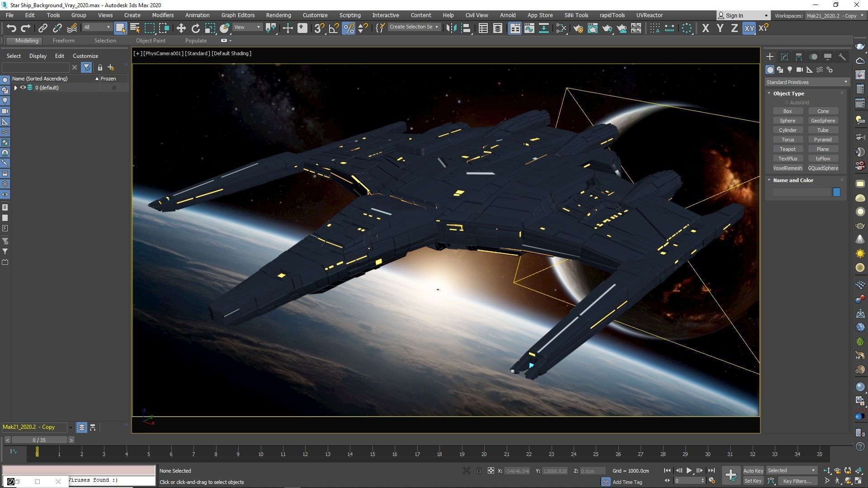Open the Modify panel tab
Image resolution: width=868 pixels, height=488 pixels.
(x=784, y=56)
